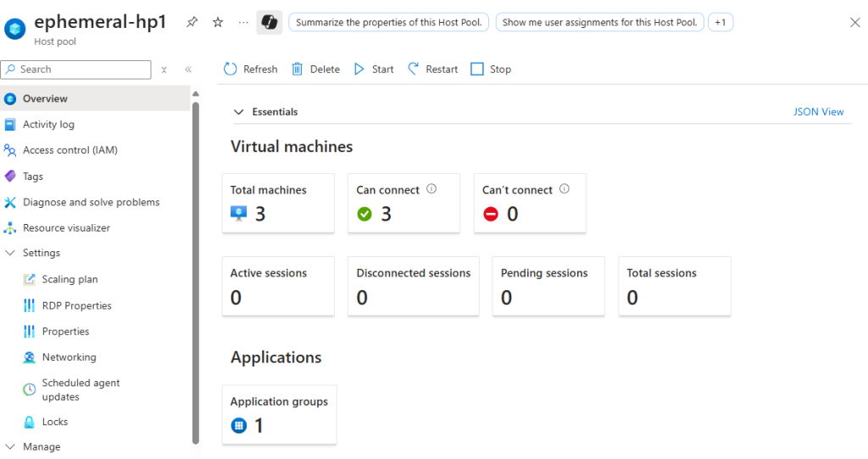Open the Active sessions tile

pos(278,286)
